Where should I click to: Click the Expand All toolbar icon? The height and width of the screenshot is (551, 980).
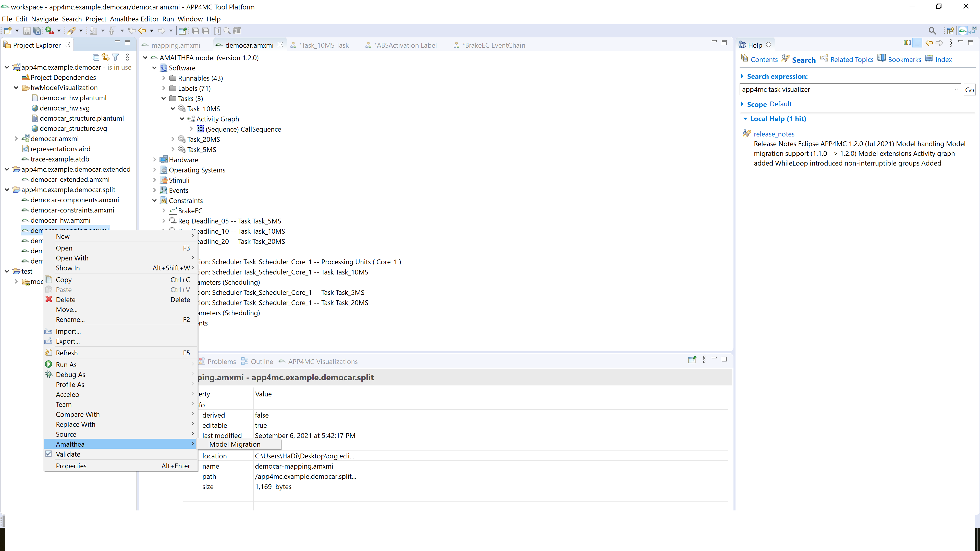click(x=195, y=31)
